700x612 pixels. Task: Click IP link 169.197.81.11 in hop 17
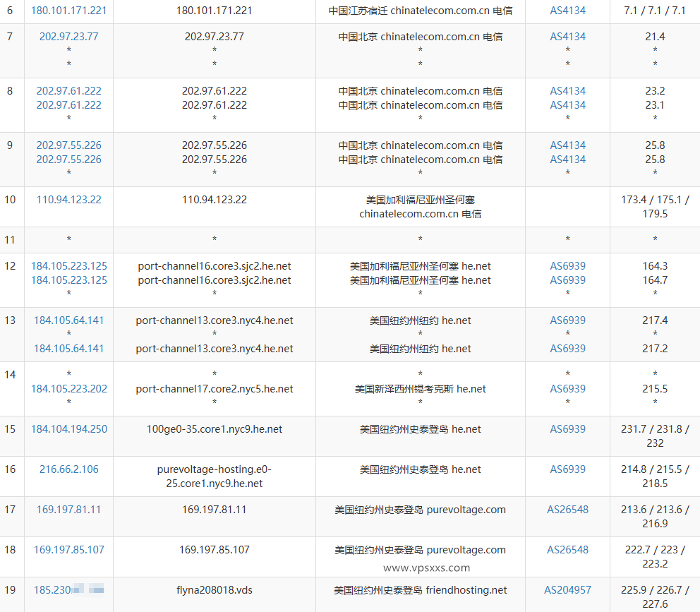[x=68, y=510]
